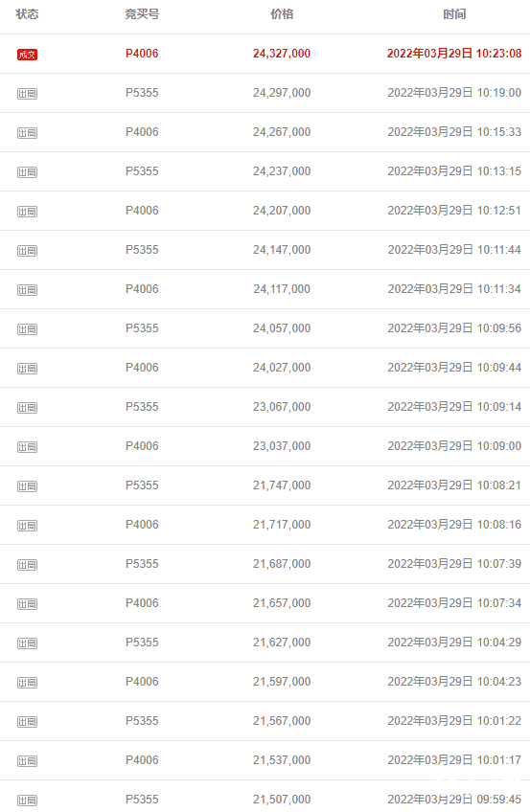Click the red 成交 status badge
This screenshot has height=812, width=530.
(27, 55)
